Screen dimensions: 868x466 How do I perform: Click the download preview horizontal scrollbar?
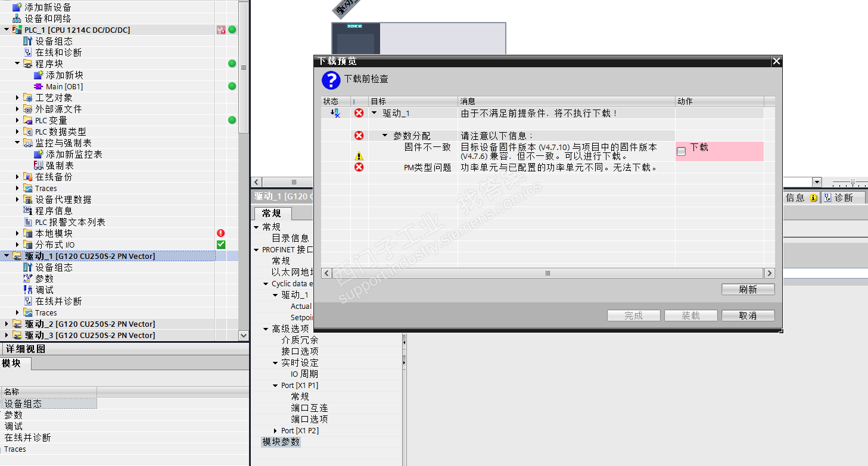547,273
